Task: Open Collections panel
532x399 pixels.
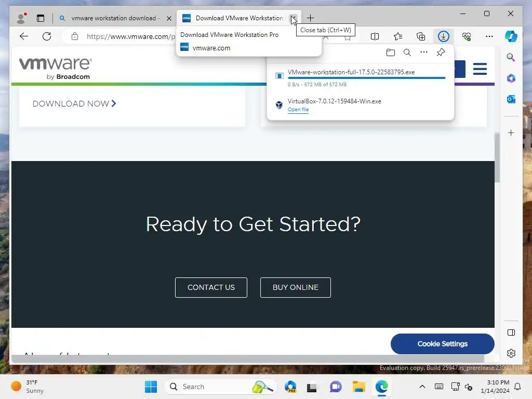Action: [x=421, y=36]
